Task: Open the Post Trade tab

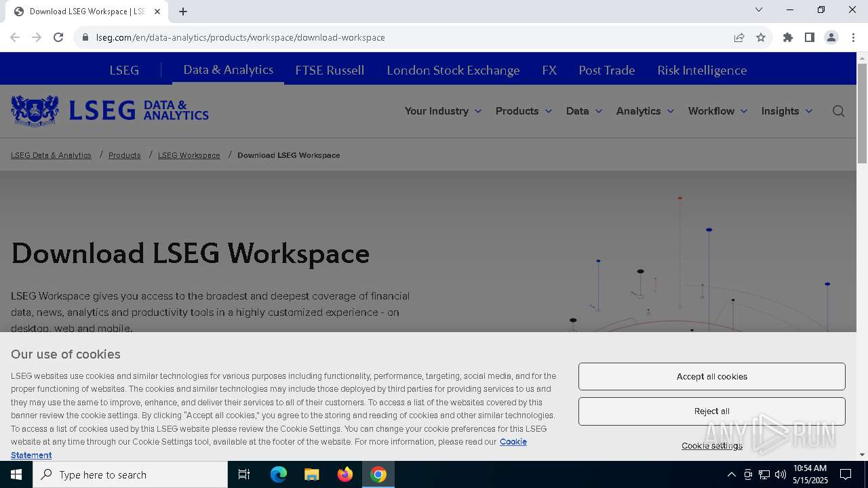Action: tap(607, 70)
